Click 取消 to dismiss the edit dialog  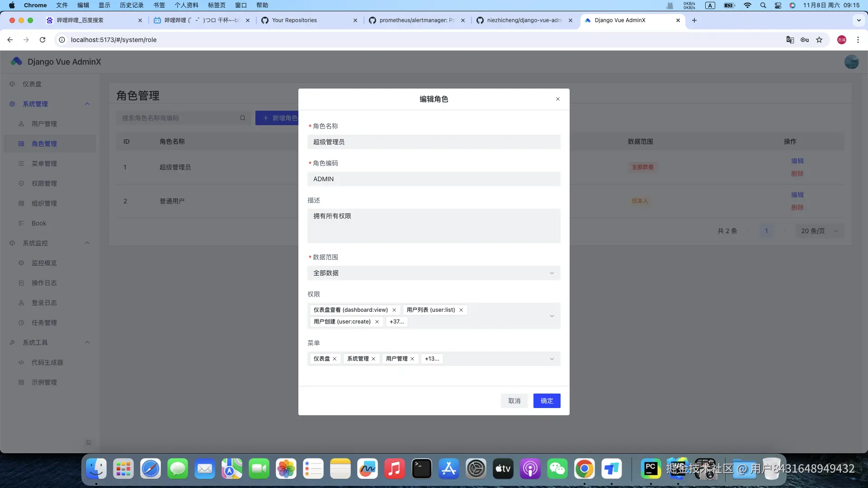pos(514,401)
